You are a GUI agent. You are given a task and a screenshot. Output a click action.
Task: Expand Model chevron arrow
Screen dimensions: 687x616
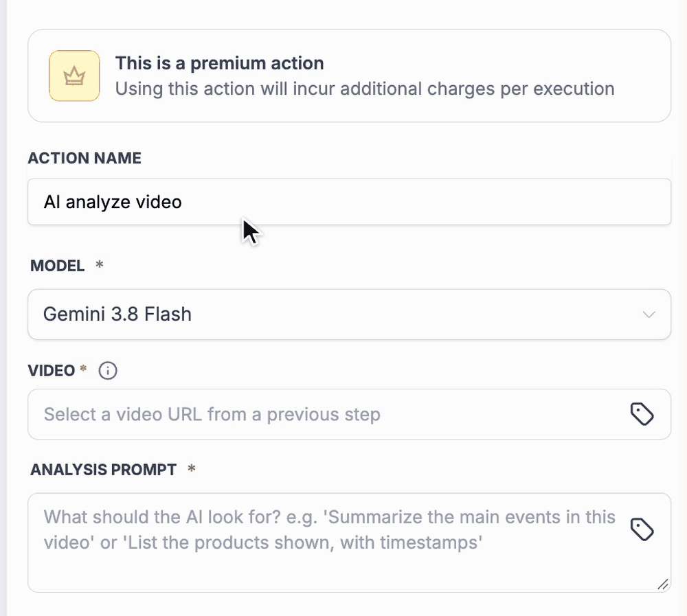[x=649, y=315]
